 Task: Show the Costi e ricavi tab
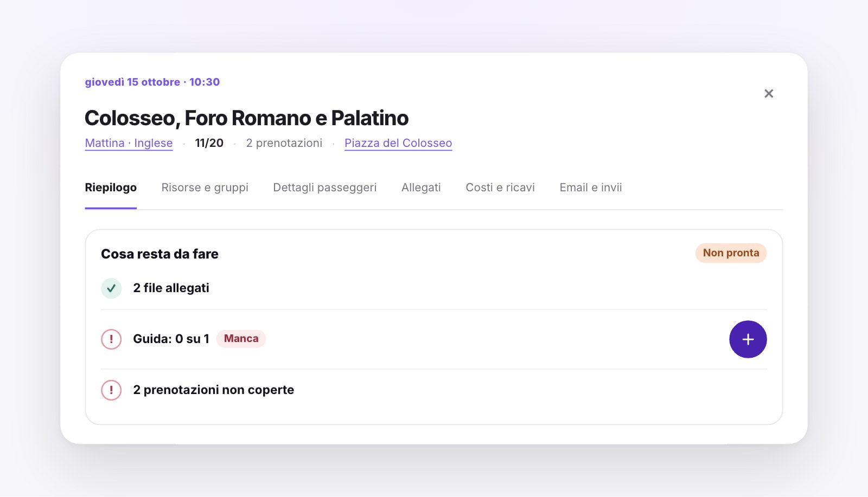[x=500, y=188]
